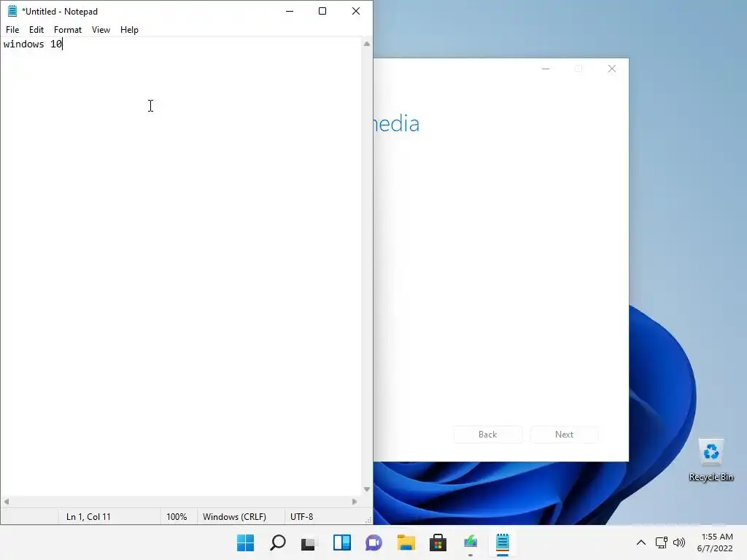Click the Notepad taskbar icon

pos(503,542)
